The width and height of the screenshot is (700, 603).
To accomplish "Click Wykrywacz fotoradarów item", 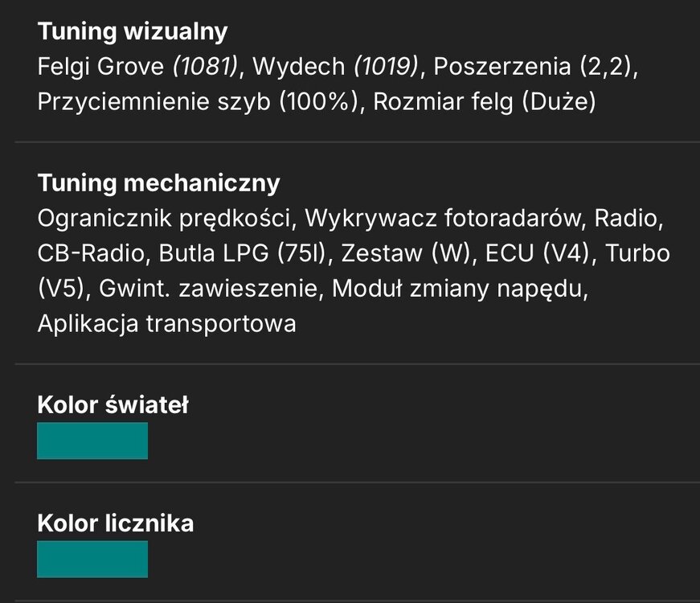I will pos(444,219).
